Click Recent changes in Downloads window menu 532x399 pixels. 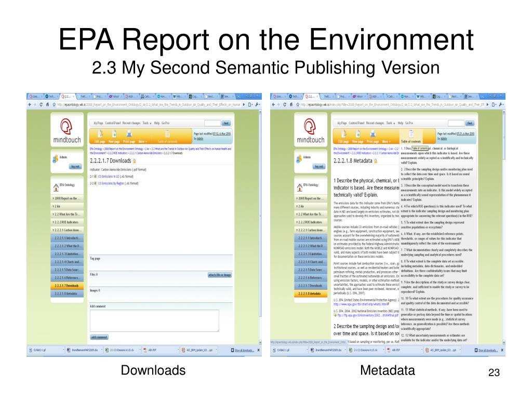click(x=131, y=123)
